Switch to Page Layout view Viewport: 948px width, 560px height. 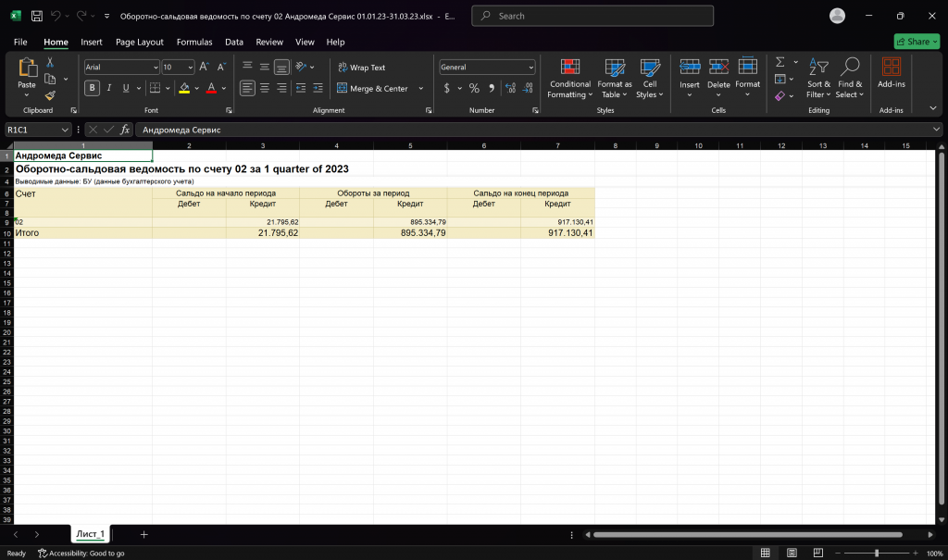(x=792, y=553)
